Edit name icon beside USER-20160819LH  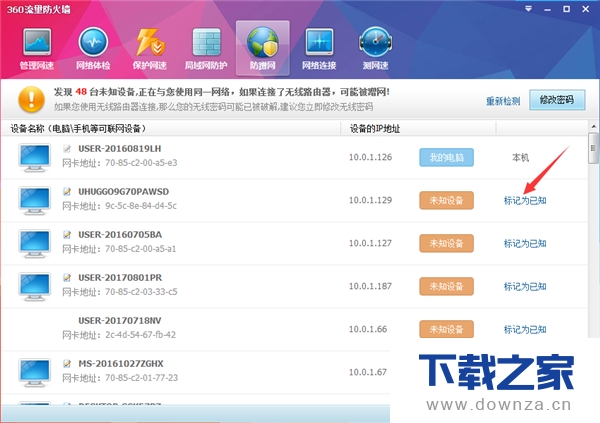tap(67, 149)
